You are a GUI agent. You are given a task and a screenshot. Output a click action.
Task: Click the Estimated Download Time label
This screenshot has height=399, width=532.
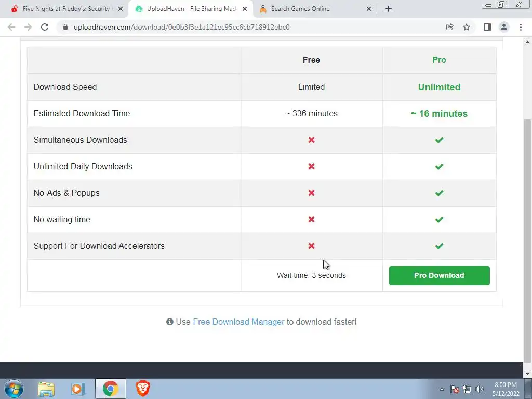[82, 113]
